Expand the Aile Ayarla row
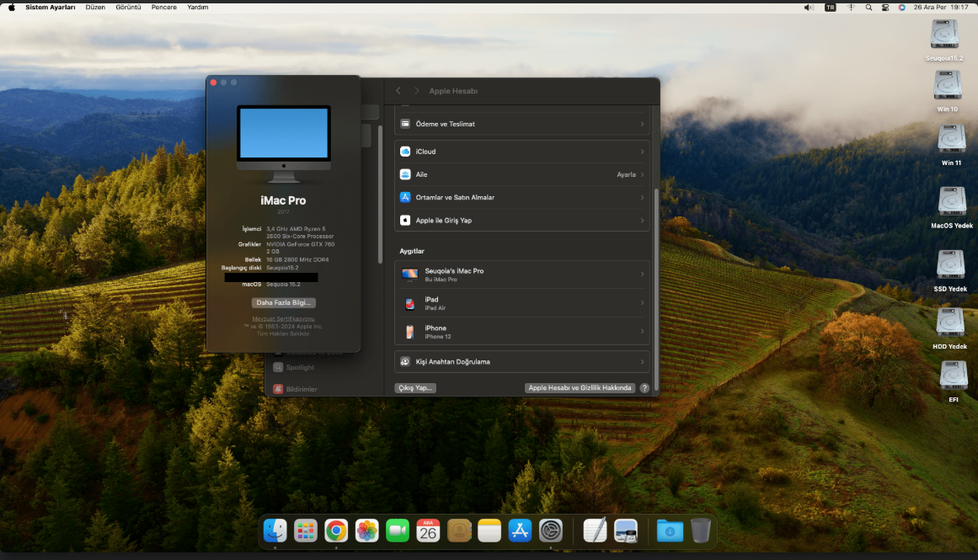This screenshot has width=978, height=560. [522, 174]
